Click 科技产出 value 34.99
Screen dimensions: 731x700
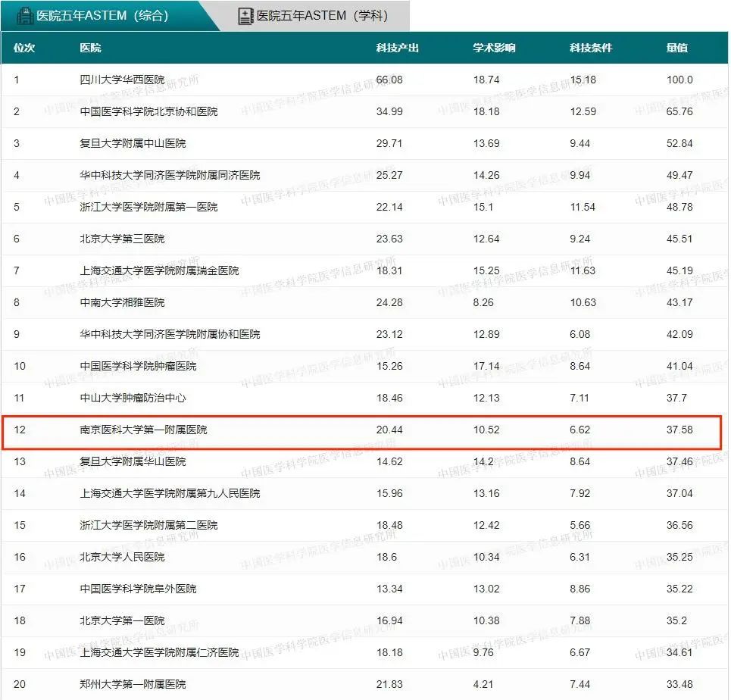tap(389, 111)
